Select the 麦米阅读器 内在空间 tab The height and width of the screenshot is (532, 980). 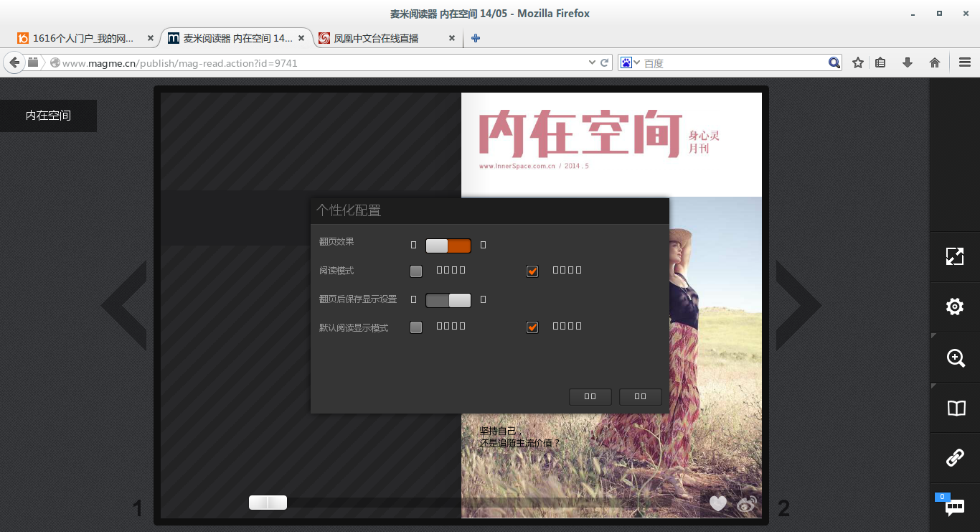235,38
